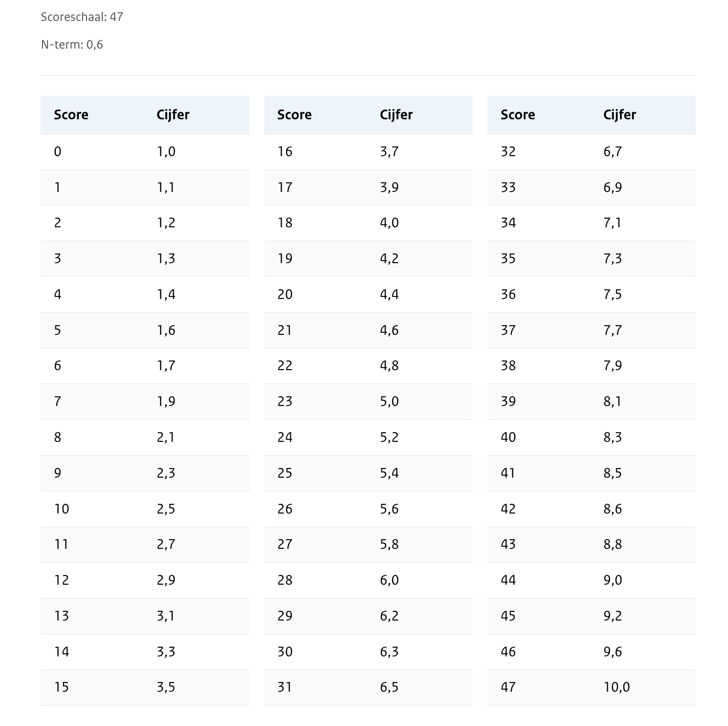Click the cijfer 10,0 cell
This screenshot has height=726, width=728.
click(x=616, y=687)
